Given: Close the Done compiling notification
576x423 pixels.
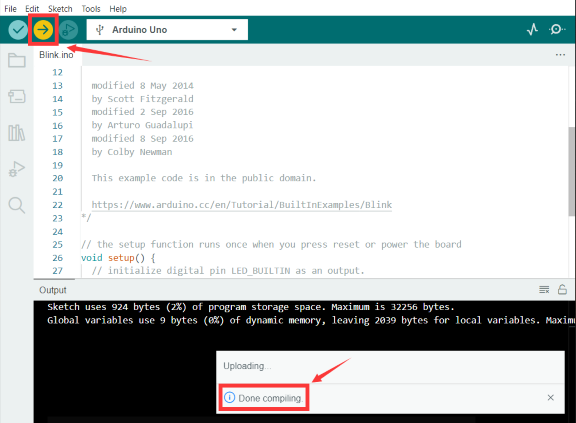Looking at the screenshot, I should coord(550,398).
